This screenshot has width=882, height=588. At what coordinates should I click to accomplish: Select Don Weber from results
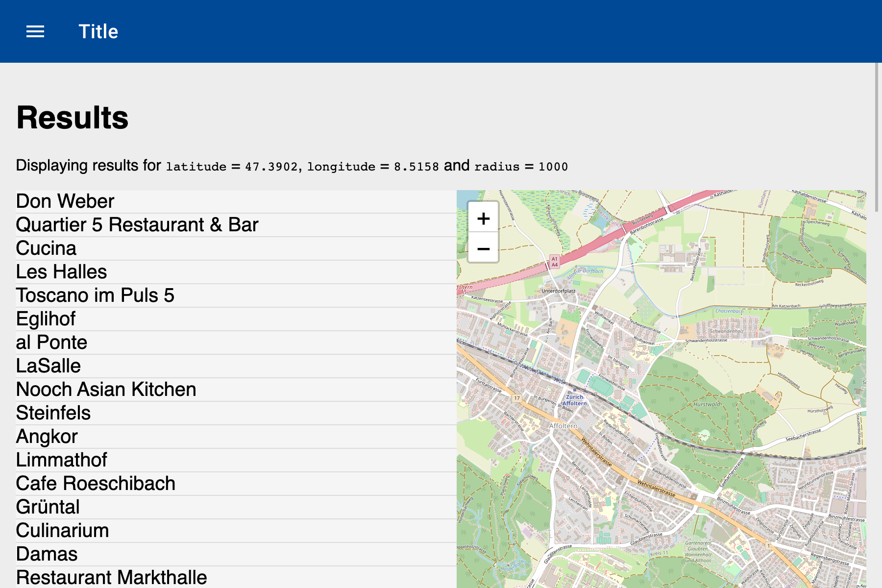click(65, 201)
